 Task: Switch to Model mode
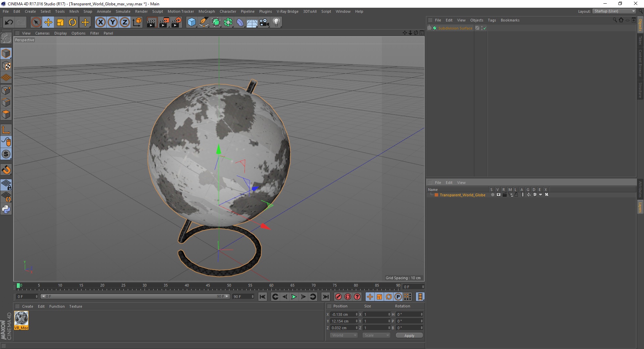pos(6,53)
